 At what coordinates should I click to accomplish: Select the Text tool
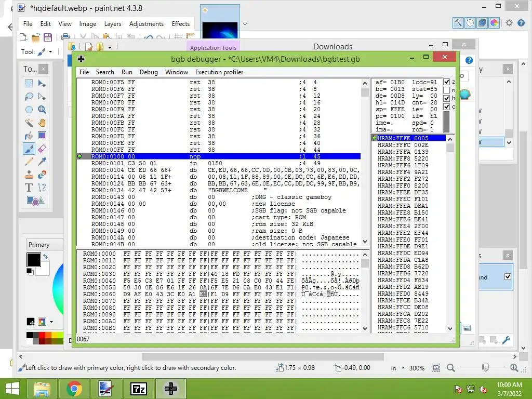tap(29, 187)
